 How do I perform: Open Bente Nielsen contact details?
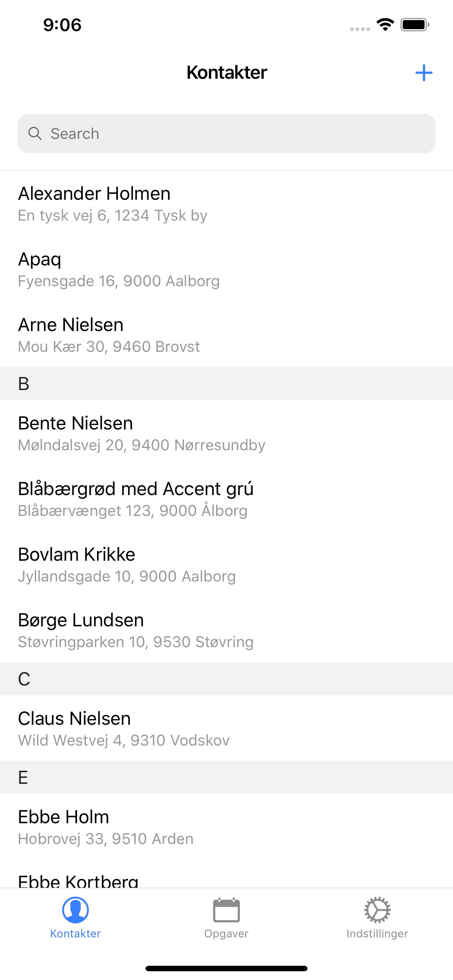(x=226, y=433)
